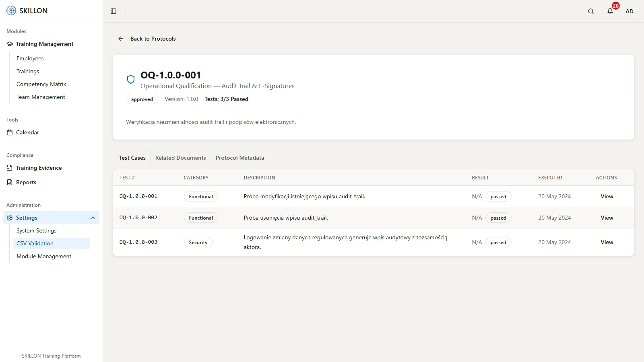The width and height of the screenshot is (644, 362).
Task: Open AD user avatar menu
Action: click(630, 11)
